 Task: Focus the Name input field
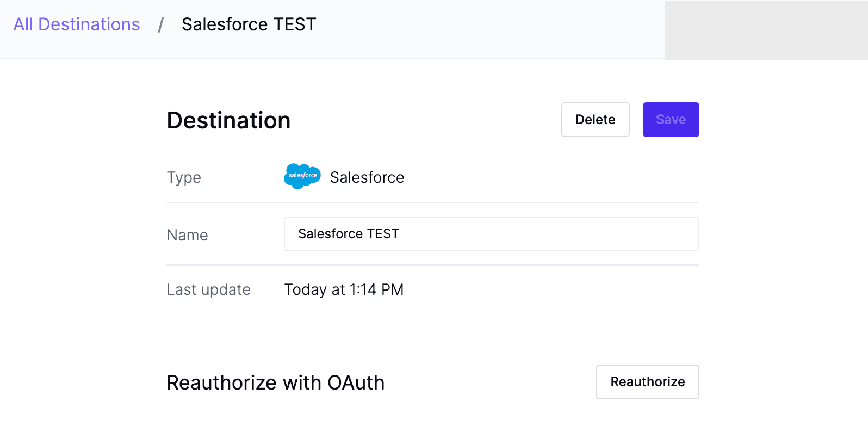click(x=491, y=234)
